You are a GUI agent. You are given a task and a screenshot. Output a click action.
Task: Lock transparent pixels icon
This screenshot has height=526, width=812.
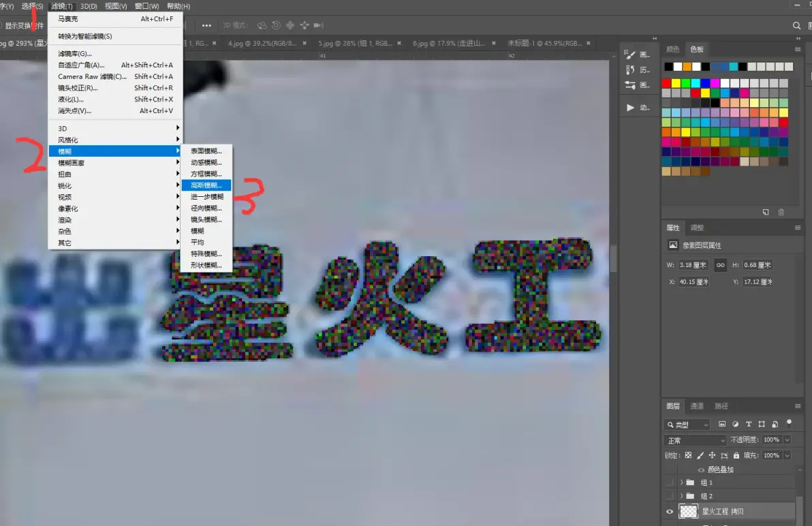click(x=688, y=455)
